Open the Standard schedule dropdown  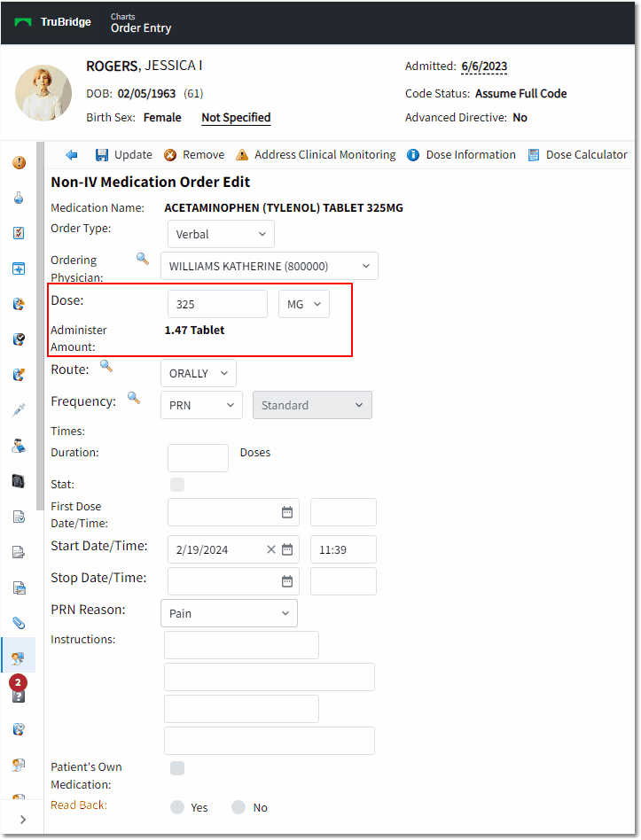pyautogui.click(x=312, y=405)
